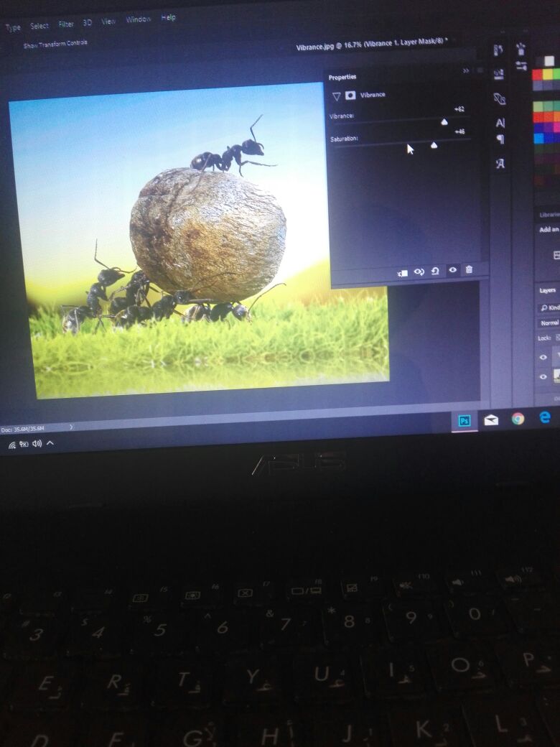The width and height of the screenshot is (560, 747).
Task: Reset adjustment to defaults icon
Action: [x=435, y=271]
